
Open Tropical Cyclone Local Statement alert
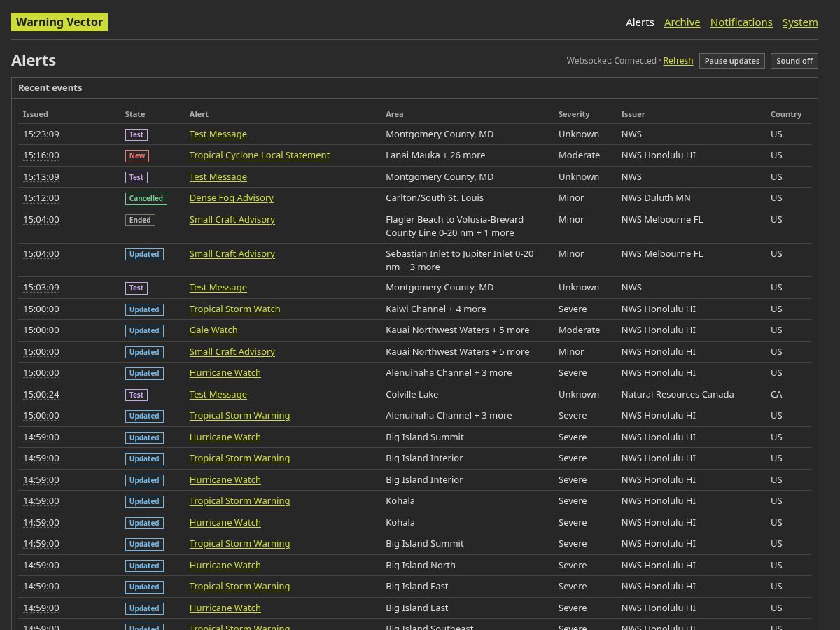[x=260, y=155]
